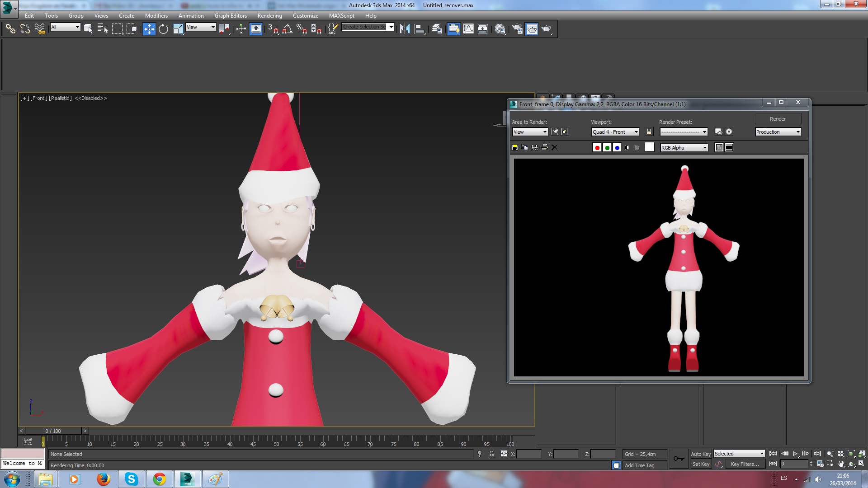Save rendered image with the disk icon
Screen dimensions: 868x488
[x=515, y=147]
